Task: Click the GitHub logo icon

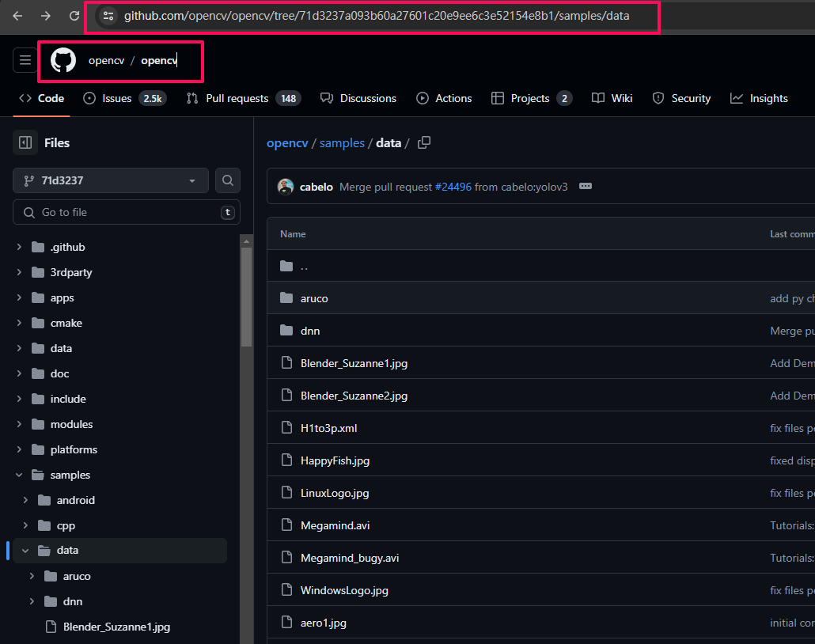Action: [63, 61]
